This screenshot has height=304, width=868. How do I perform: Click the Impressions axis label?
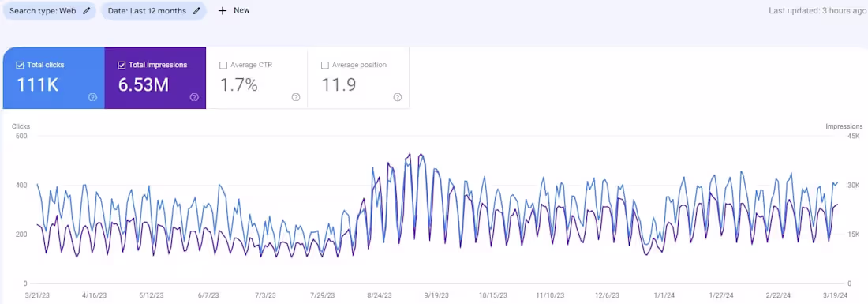click(x=844, y=126)
